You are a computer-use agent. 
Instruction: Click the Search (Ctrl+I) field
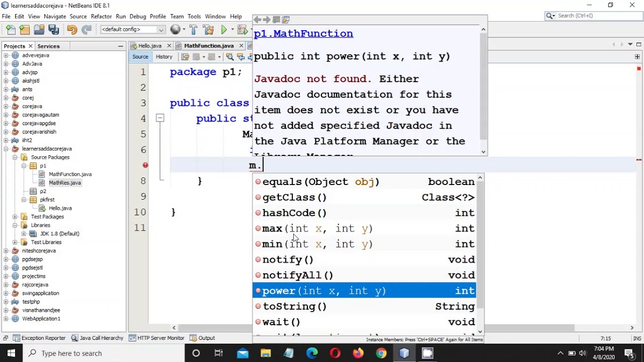click(x=593, y=16)
